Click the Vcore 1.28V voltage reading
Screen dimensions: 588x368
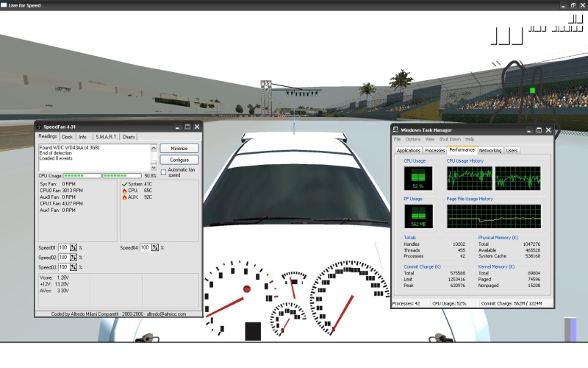[54, 277]
